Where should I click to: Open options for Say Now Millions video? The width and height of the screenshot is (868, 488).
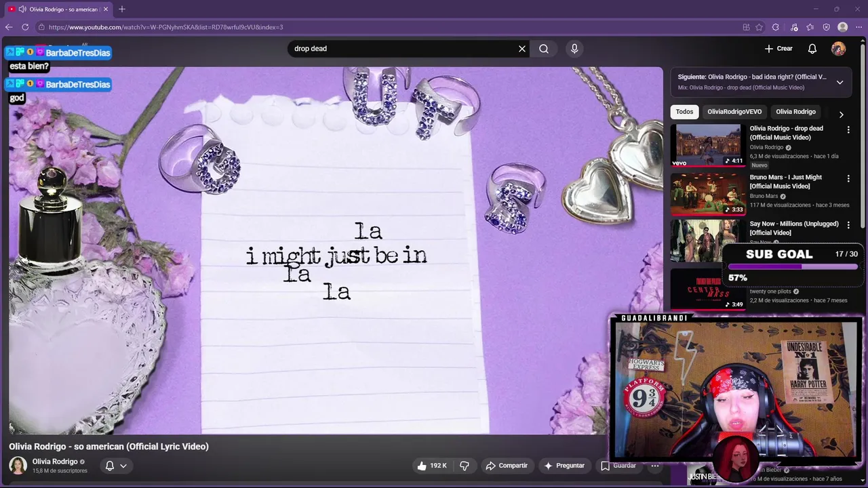[x=848, y=224]
